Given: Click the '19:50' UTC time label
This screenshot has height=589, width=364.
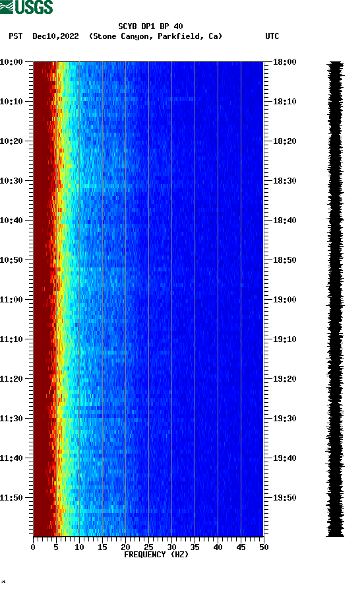Looking at the screenshot, I should click(x=284, y=498).
